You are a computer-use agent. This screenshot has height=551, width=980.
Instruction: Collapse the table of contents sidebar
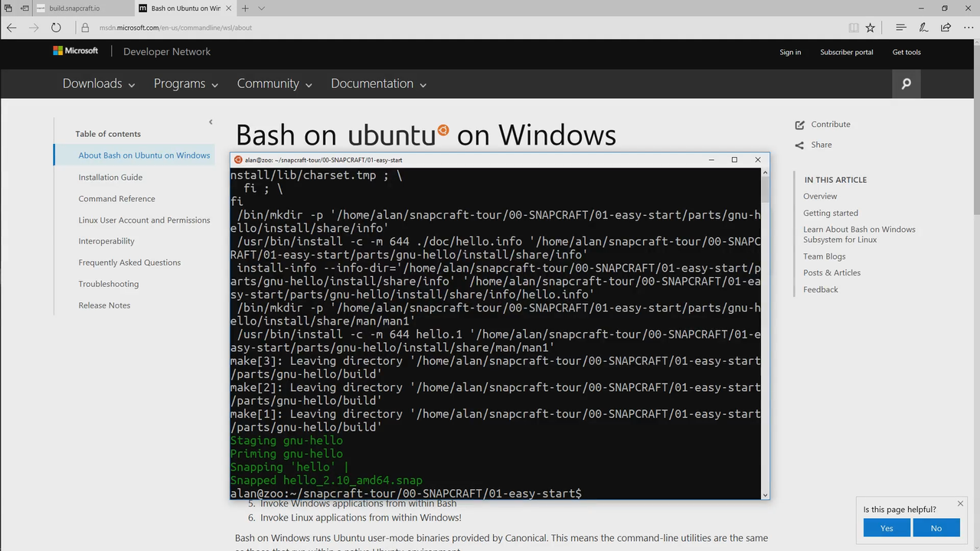pos(211,122)
